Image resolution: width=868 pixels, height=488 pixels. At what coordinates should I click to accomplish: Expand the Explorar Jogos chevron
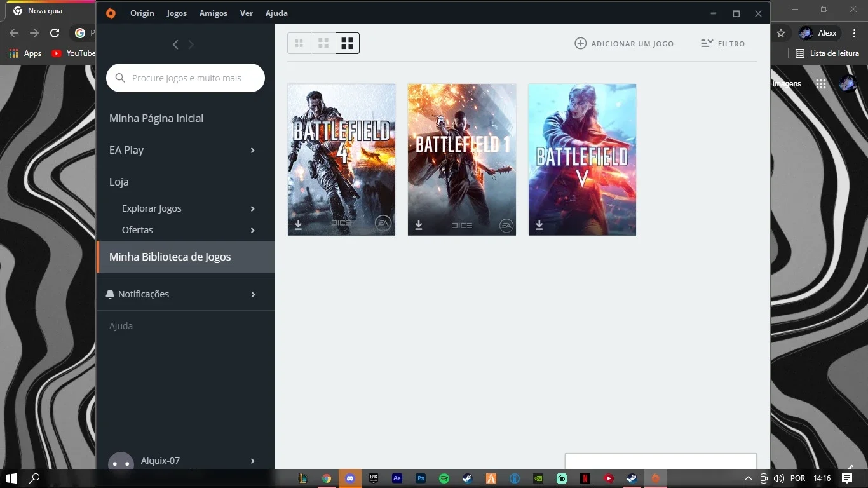[252, 209]
